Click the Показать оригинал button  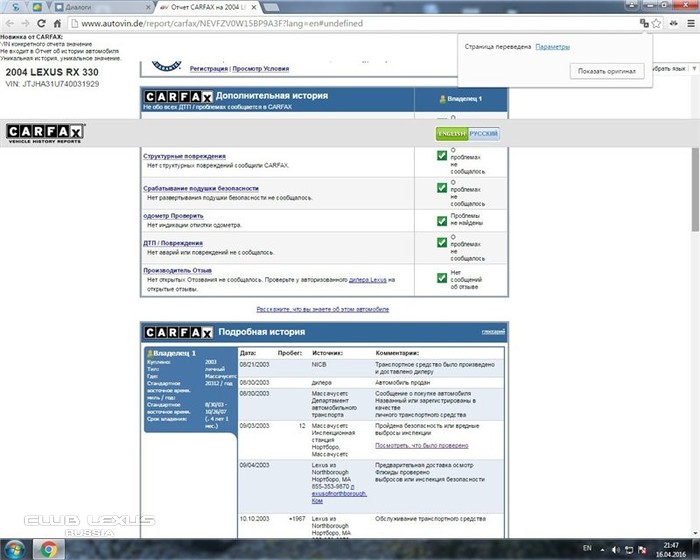click(607, 71)
